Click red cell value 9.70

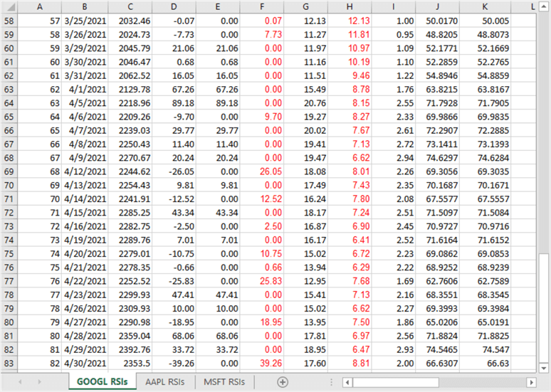click(x=262, y=117)
